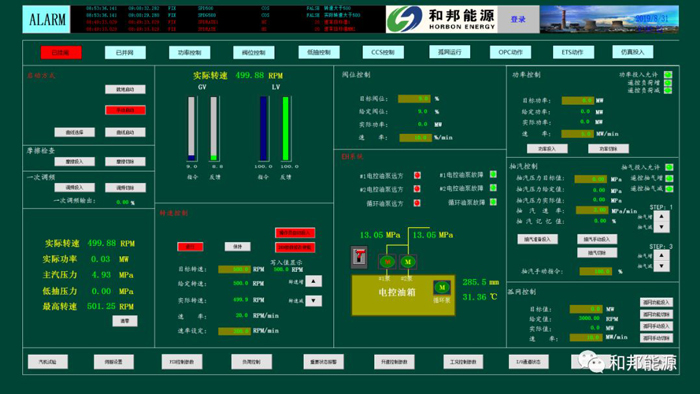Click the #1 pump motor icon

387,261
